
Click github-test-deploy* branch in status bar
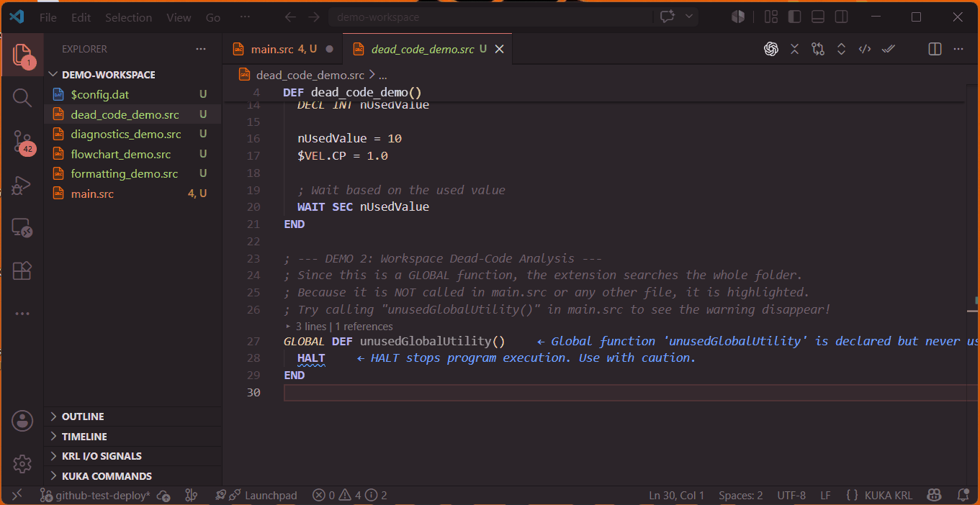point(95,495)
